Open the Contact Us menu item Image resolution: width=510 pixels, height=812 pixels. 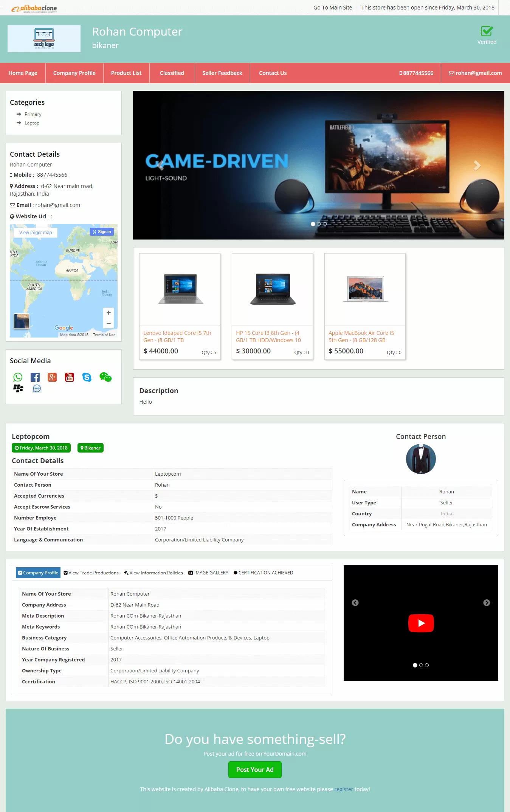point(273,73)
